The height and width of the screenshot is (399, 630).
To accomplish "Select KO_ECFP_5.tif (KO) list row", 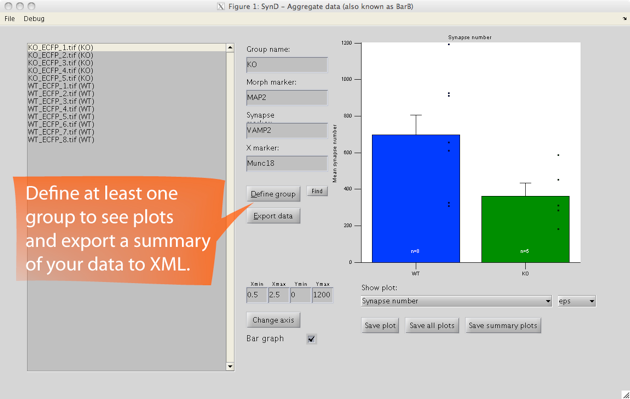I will [127, 78].
